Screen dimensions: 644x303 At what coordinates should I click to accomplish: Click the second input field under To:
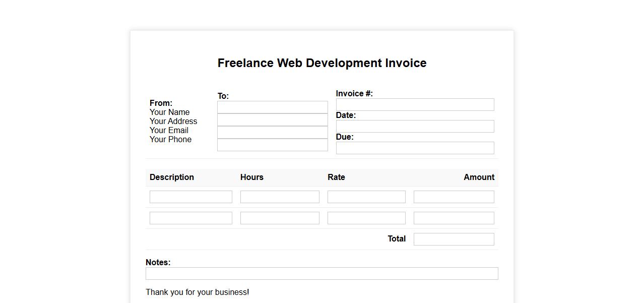[272, 119]
